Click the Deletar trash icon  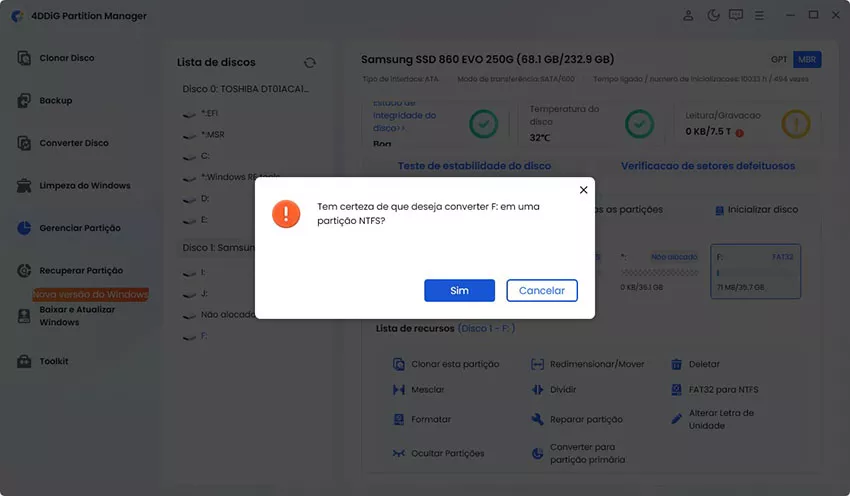pyautogui.click(x=677, y=364)
